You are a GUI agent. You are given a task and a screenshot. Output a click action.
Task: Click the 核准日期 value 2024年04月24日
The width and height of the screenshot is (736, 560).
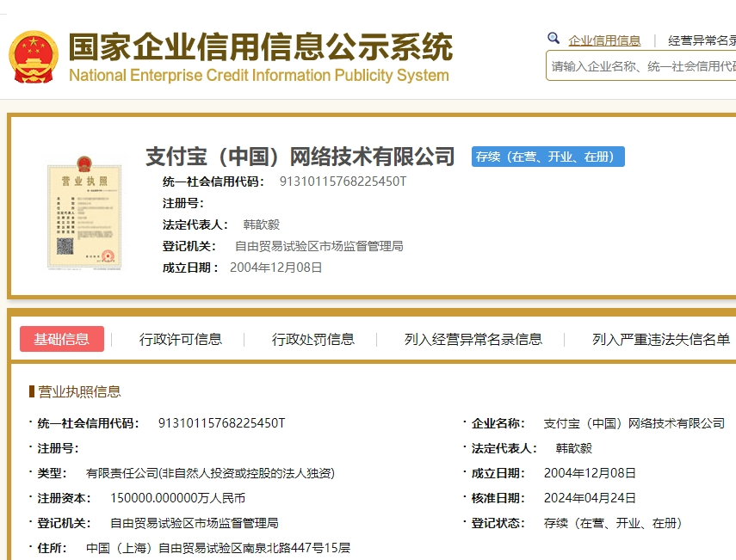click(590, 497)
